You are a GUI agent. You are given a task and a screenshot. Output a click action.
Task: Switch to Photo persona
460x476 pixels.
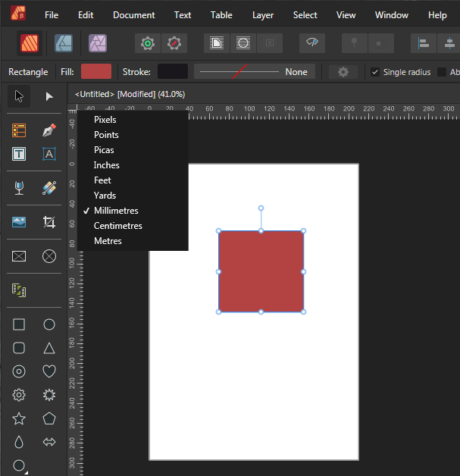coord(98,43)
